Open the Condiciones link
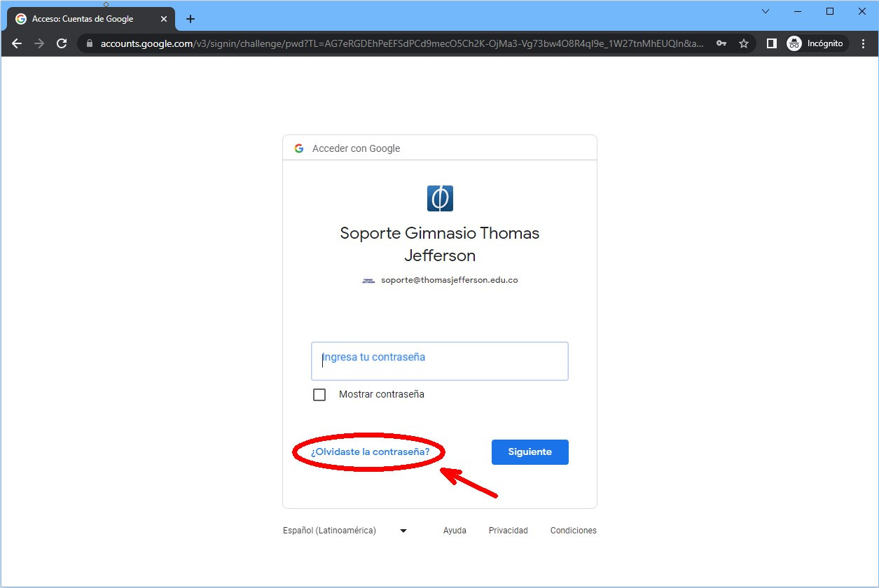Image resolution: width=879 pixels, height=588 pixels. (x=573, y=531)
